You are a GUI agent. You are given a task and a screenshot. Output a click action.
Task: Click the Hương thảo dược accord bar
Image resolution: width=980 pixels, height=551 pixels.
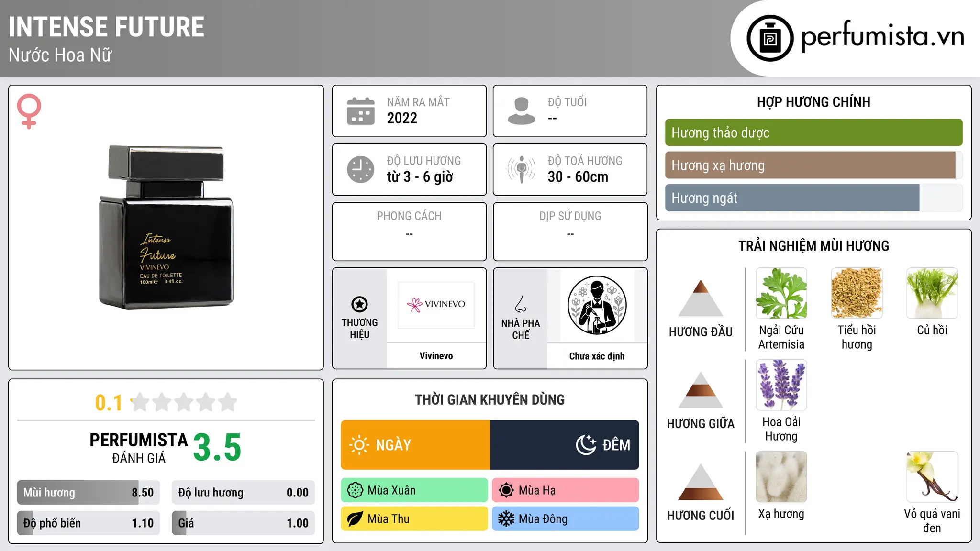click(x=814, y=132)
